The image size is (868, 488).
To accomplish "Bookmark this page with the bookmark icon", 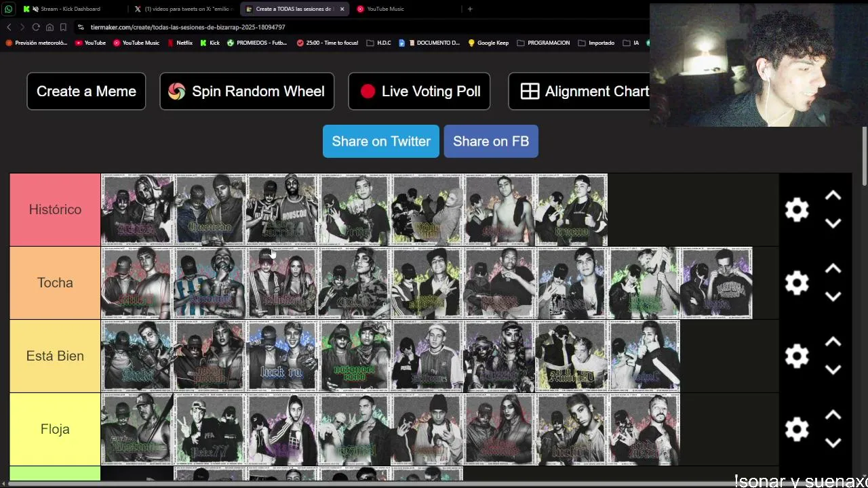I will click(x=63, y=27).
